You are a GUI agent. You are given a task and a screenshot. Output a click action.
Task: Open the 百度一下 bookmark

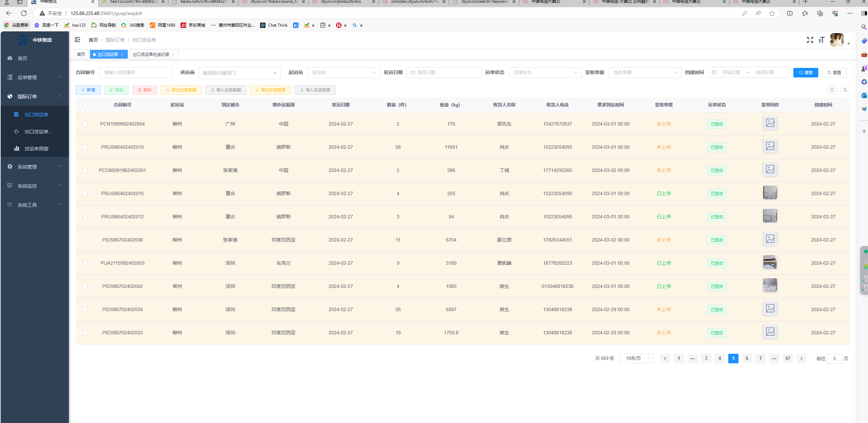tap(46, 25)
